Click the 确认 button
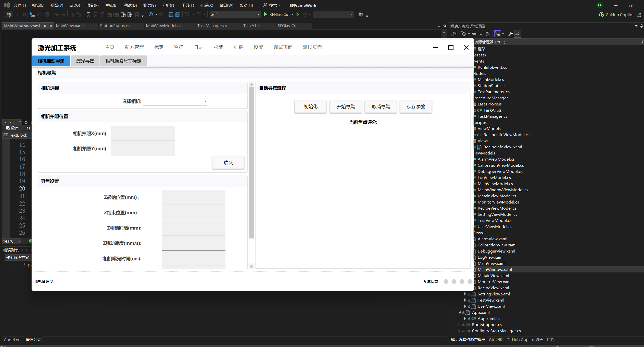This screenshot has width=644, height=347. coord(228,162)
